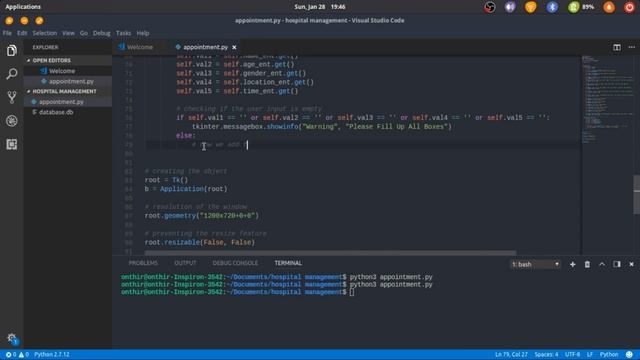Screen dimensions: 640x360
Task: Click the vertical scrollbar thumb of editor
Action: (636, 194)
